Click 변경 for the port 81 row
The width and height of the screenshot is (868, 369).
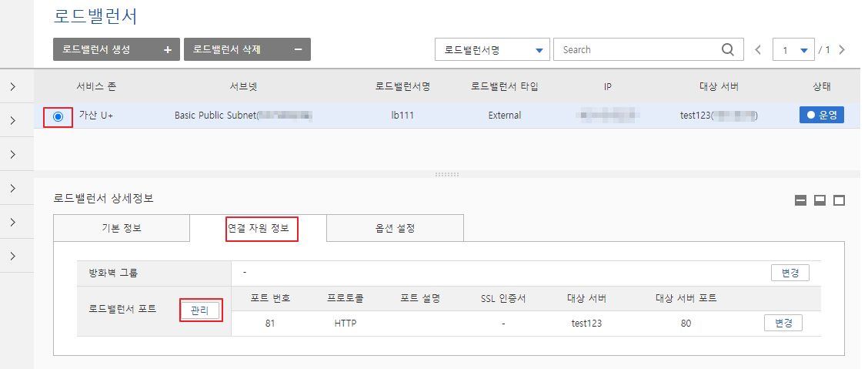783,323
